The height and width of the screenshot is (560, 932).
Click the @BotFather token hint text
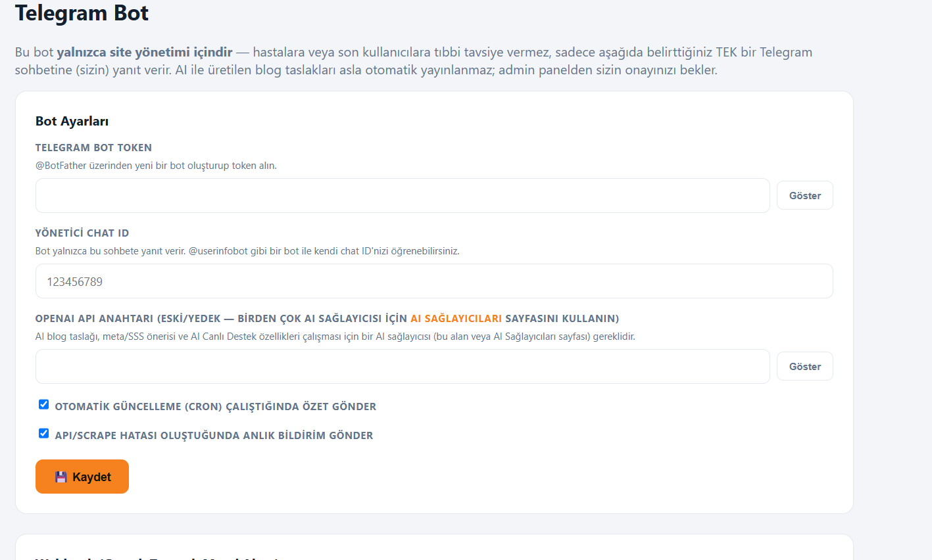click(156, 166)
